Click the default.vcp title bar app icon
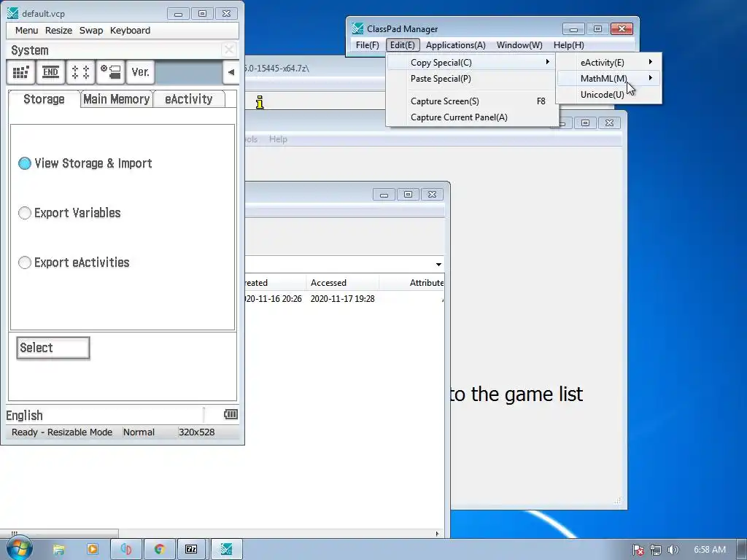The height and width of the screenshot is (560, 747). click(13, 13)
